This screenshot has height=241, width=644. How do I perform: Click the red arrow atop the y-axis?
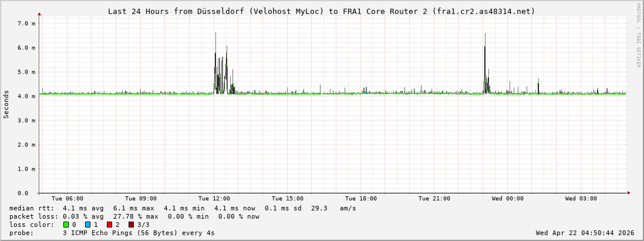pyautogui.click(x=39, y=14)
